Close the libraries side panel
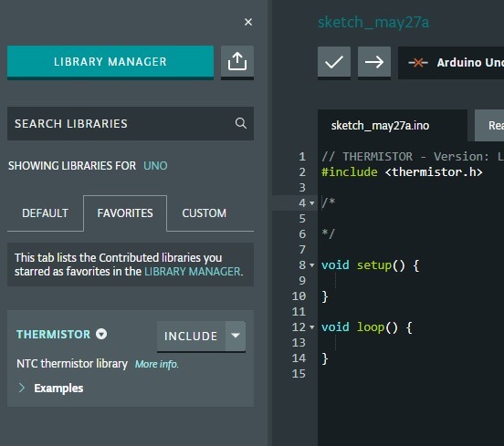 coord(248,22)
